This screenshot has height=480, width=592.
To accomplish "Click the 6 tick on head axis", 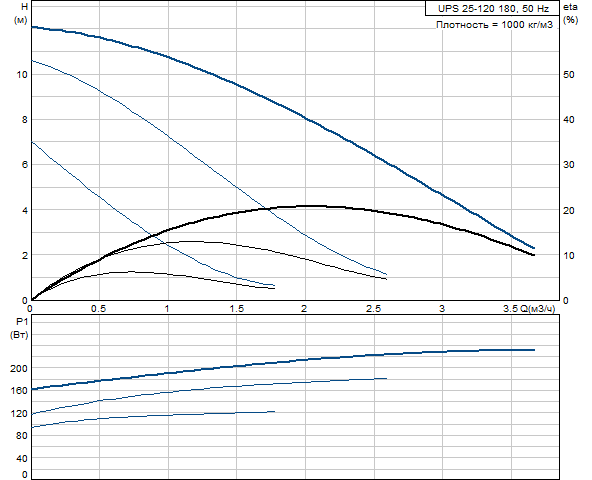I will tap(25, 165).
